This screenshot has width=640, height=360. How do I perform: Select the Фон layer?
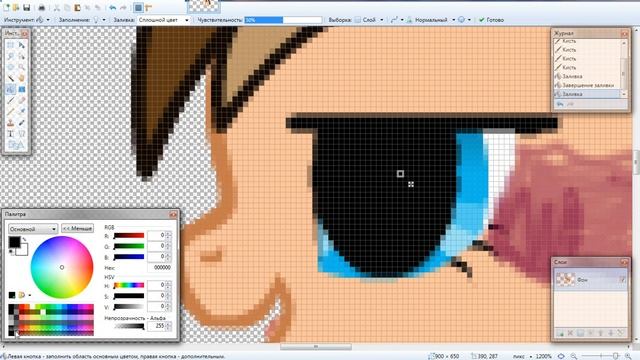point(591,280)
